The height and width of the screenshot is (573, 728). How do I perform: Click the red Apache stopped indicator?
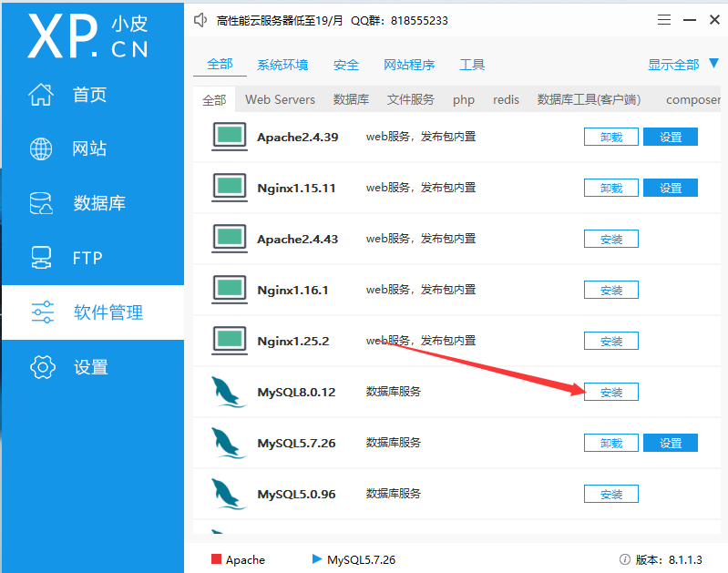(x=216, y=558)
